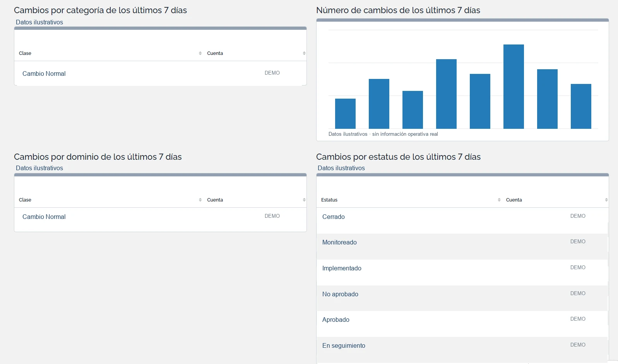Click the DEMO value in the En seguimiento row

tap(578, 345)
